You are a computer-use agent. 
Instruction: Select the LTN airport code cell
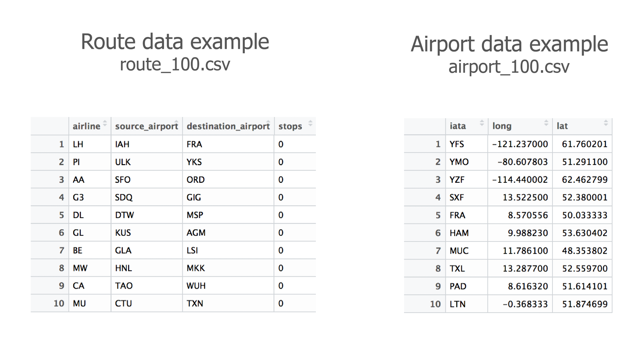(458, 304)
